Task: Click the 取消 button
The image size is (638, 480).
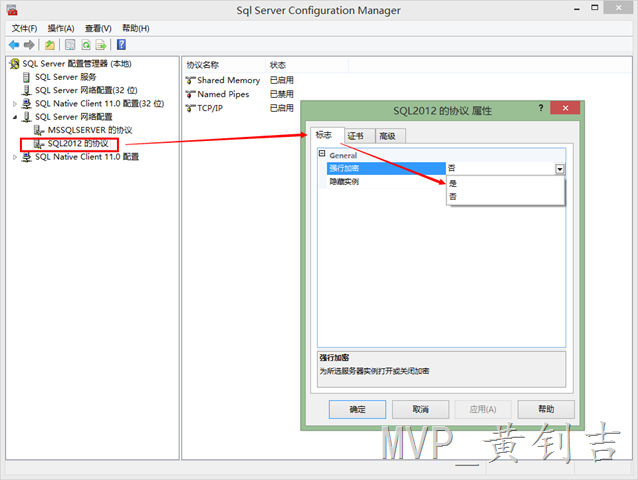Action: tap(420, 409)
